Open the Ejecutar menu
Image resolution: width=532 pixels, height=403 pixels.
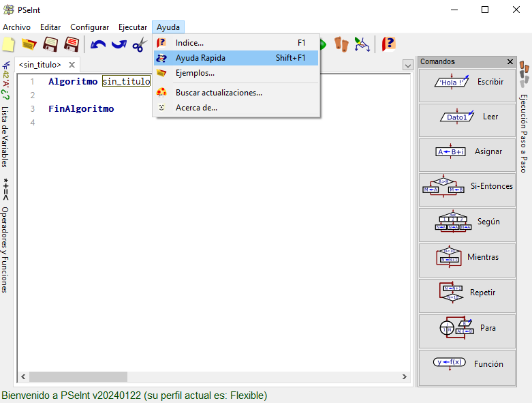133,27
